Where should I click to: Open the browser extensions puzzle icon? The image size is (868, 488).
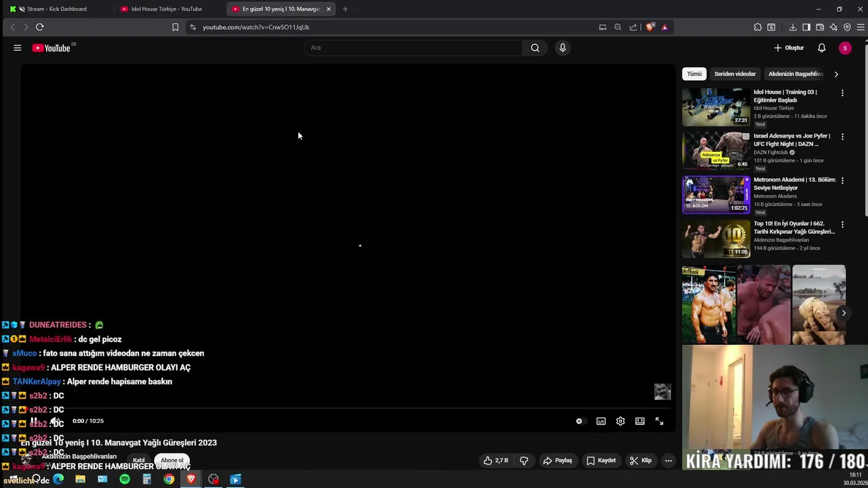(757, 27)
